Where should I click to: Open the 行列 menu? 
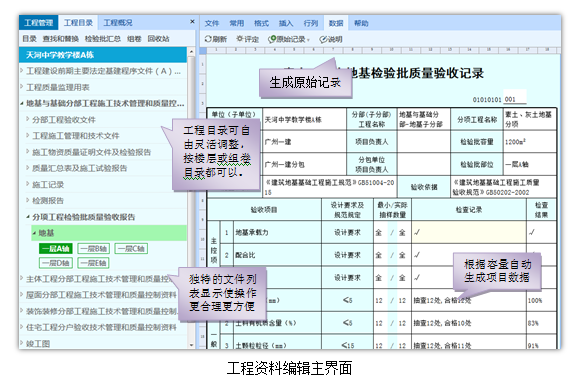311,23
